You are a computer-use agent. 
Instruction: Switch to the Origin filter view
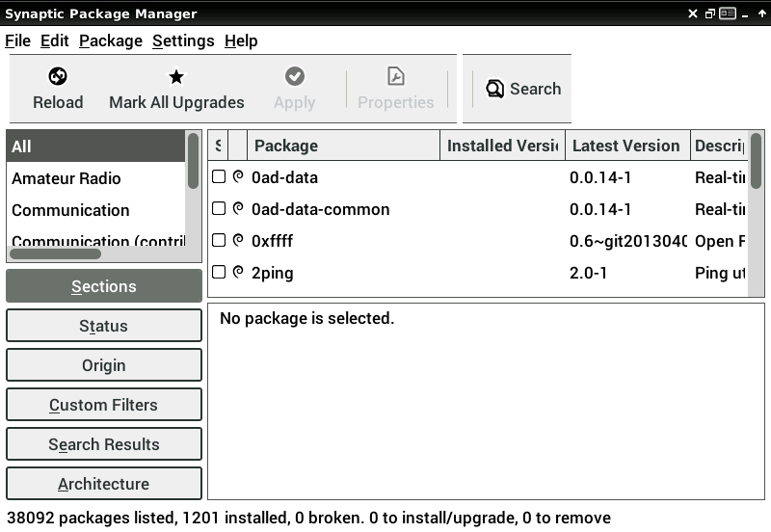click(104, 365)
